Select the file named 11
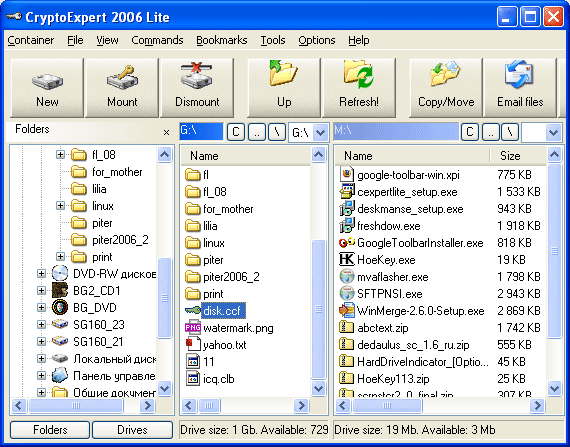Image resolution: width=570 pixels, height=447 pixels. 200,362
